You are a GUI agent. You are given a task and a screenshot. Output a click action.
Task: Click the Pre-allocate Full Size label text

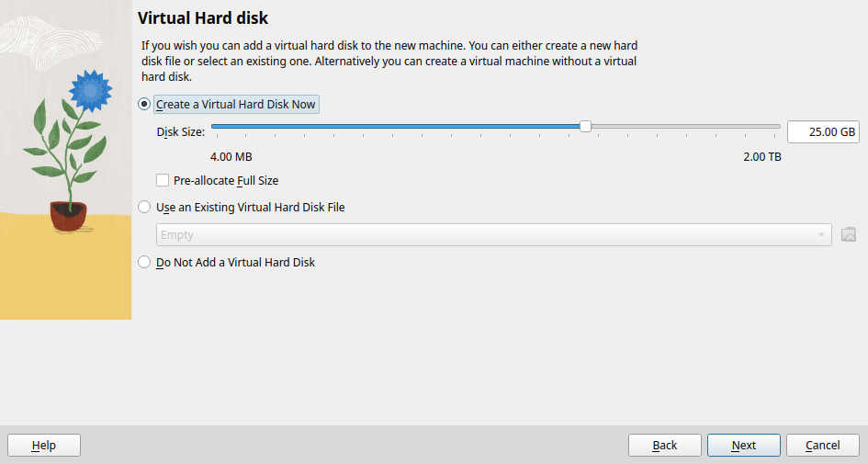[226, 180]
